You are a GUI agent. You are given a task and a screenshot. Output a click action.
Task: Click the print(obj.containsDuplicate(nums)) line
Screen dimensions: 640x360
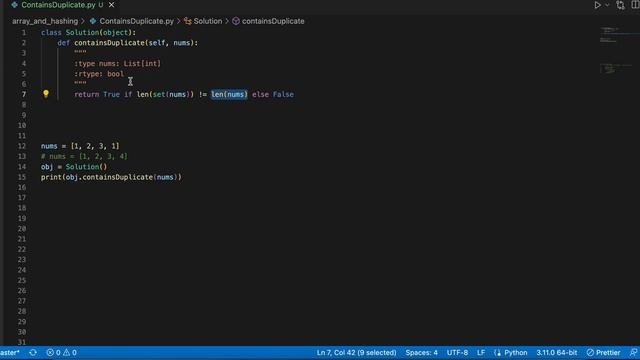pos(111,177)
